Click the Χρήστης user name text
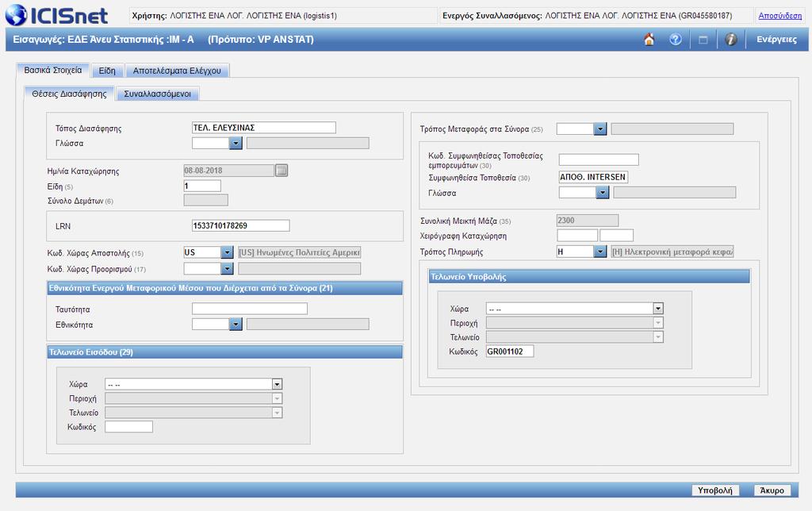The image size is (812, 511). coord(234,16)
